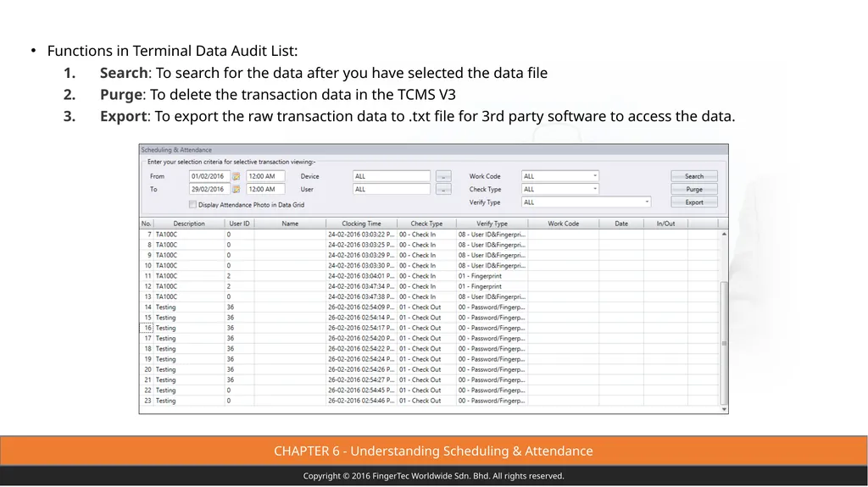Sort by the Verify Type column header

pyautogui.click(x=492, y=224)
